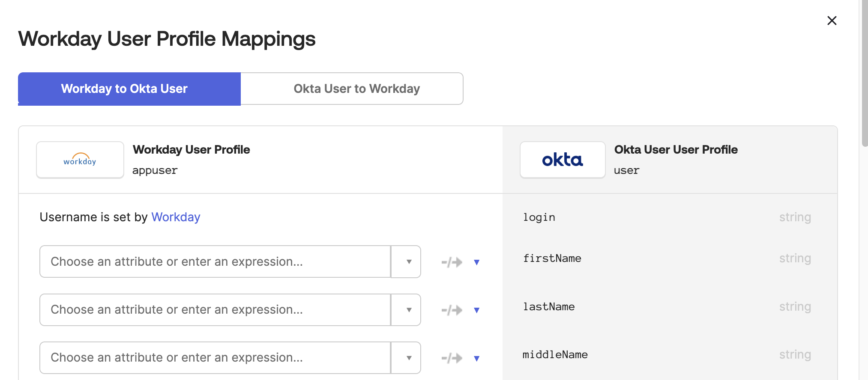
Task: Click the do-not-map arrow icon for lastName
Action: pos(452,310)
